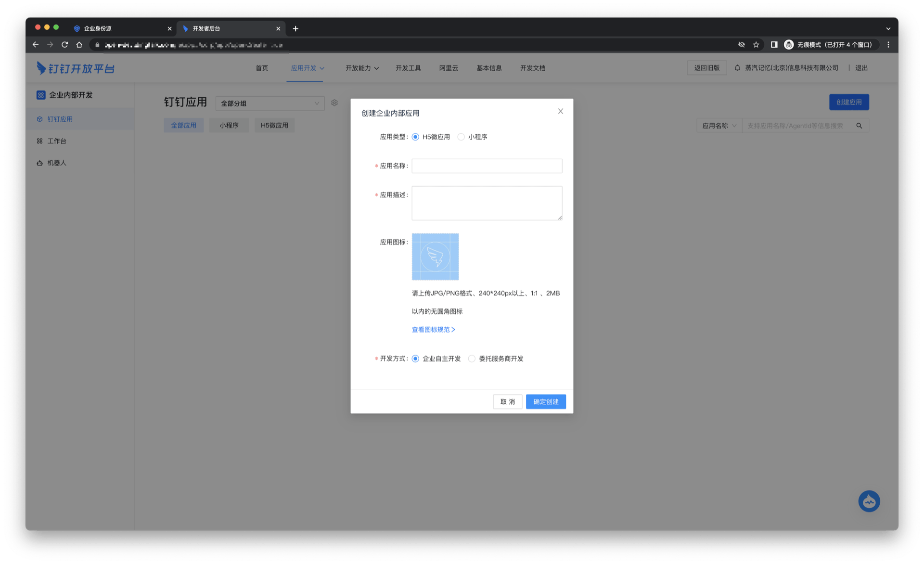Expand the 开放能力 navigation menu

pos(362,68)
